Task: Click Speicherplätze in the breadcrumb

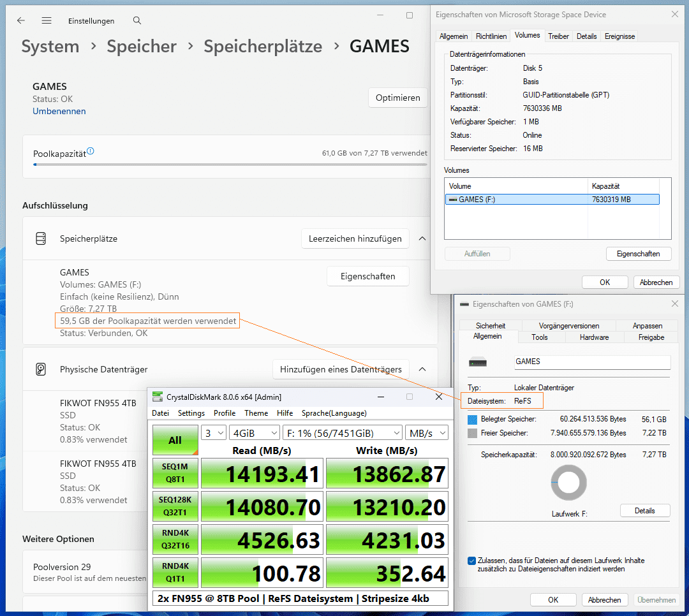Action: click(x=263, y=46)
